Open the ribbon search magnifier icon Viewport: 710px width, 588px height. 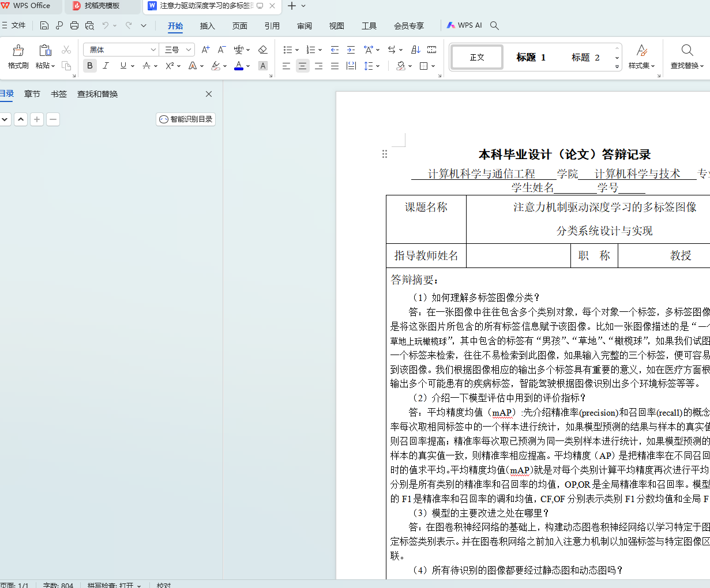[494, 25]
